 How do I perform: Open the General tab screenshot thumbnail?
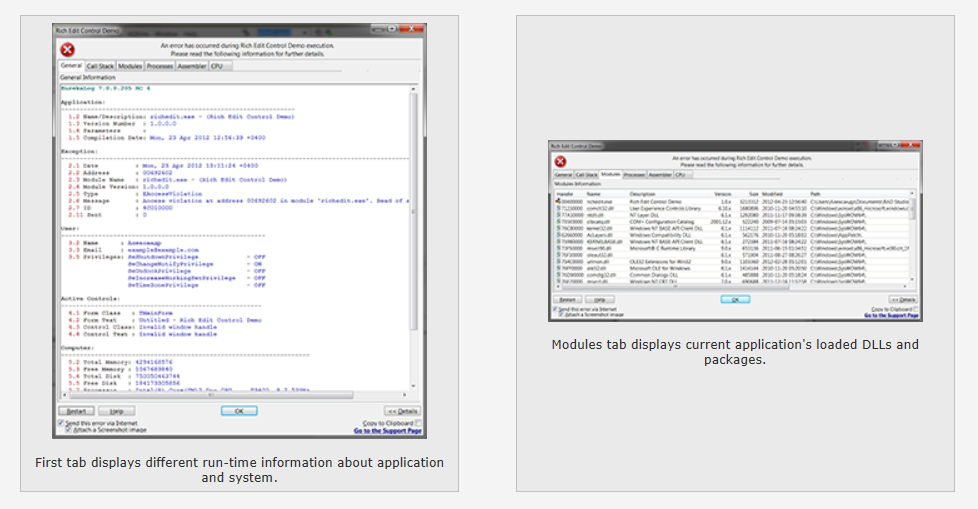(240, 231)
